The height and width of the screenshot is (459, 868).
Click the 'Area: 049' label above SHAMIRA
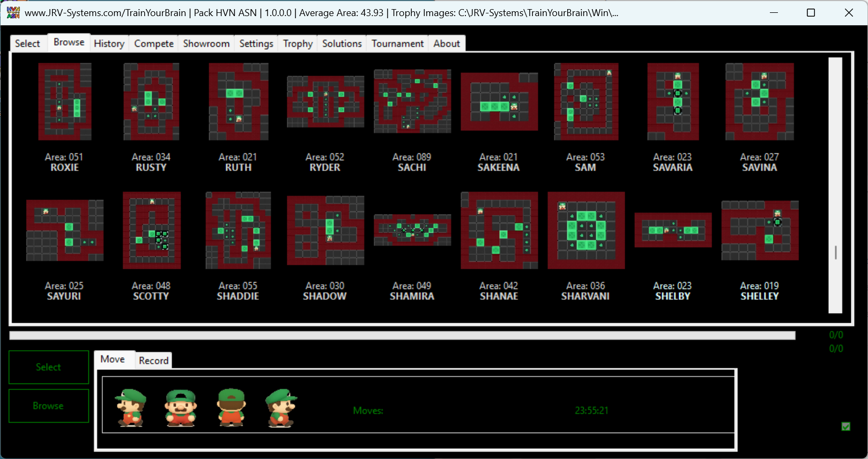(412, 286)
